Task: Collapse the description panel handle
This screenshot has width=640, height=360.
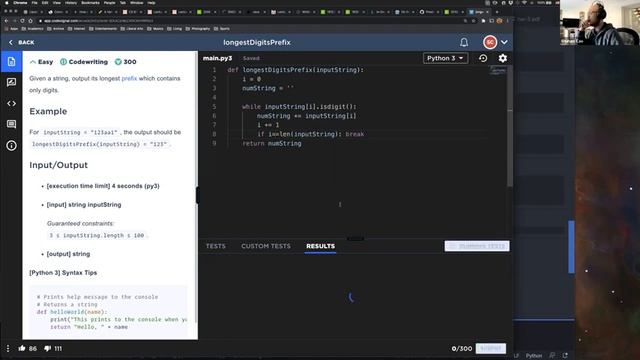Action: pos(198,195)
